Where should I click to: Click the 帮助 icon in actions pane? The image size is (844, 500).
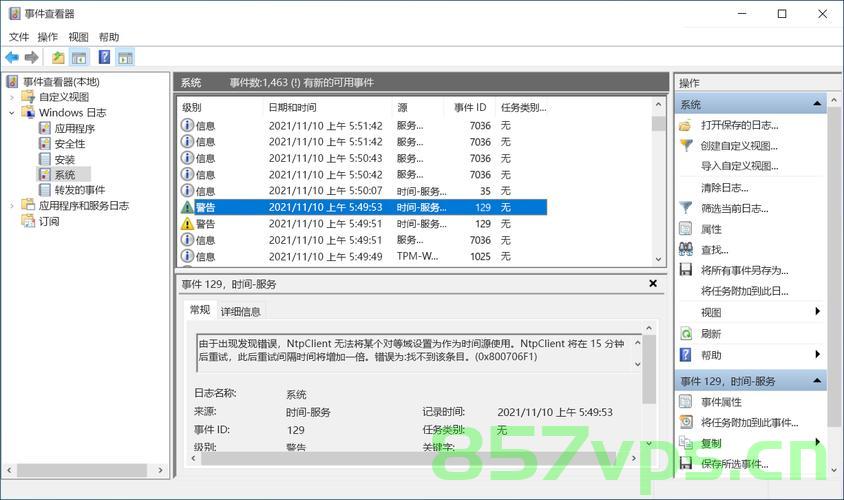(686, 355)
